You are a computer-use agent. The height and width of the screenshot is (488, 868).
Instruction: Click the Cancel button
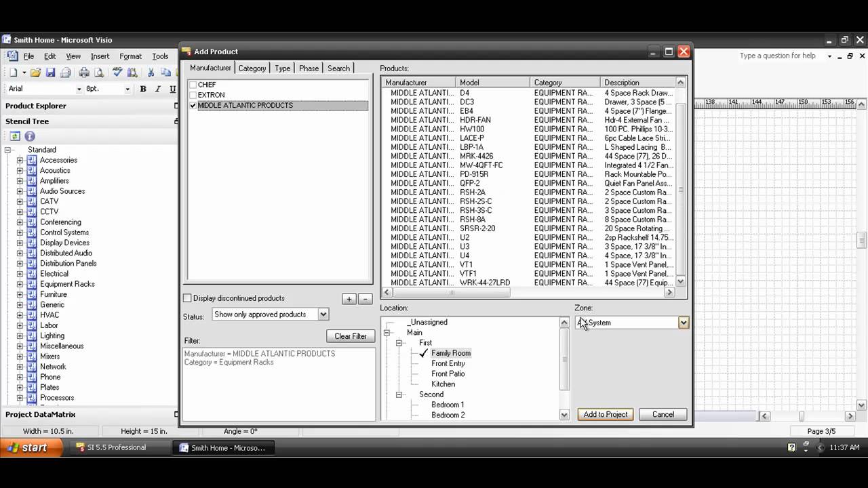tap(663, 414)
